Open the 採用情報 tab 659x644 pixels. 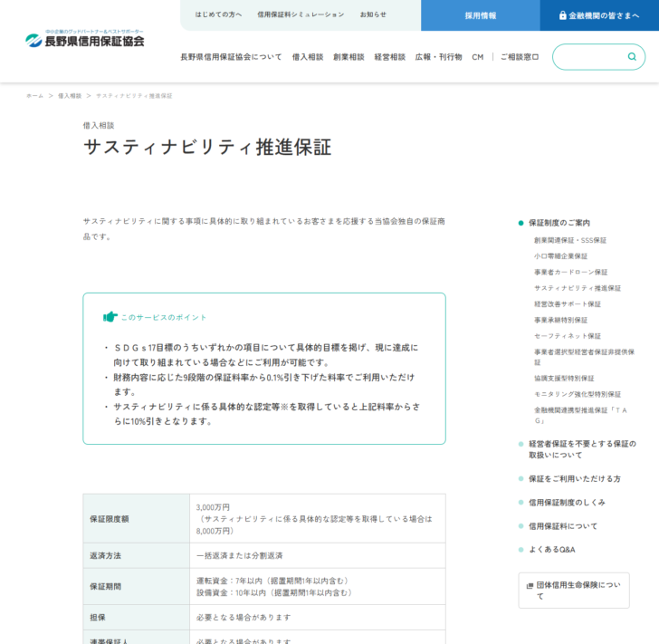click(x=481, y=15)
